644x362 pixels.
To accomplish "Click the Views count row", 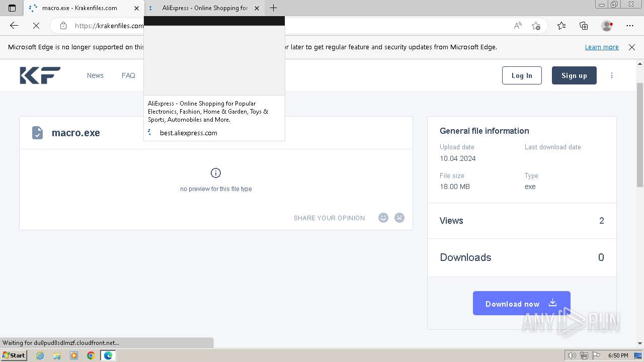I will (x=522, y=221).
